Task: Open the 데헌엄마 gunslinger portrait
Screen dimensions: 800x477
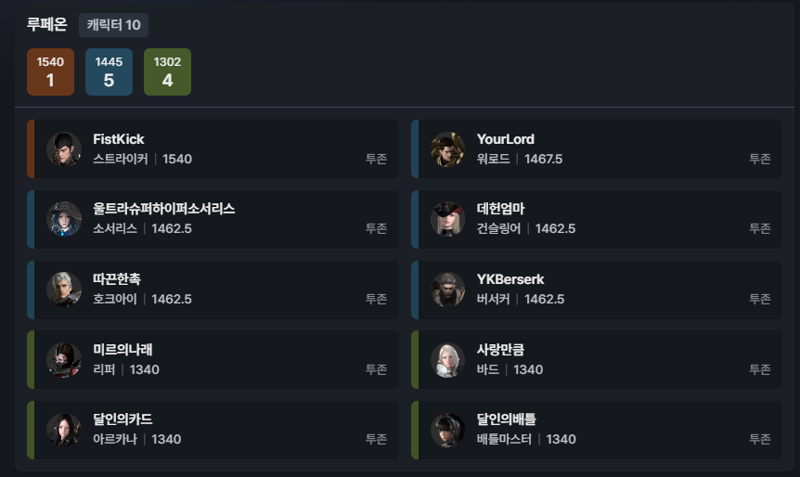Action: coord(447,219)
